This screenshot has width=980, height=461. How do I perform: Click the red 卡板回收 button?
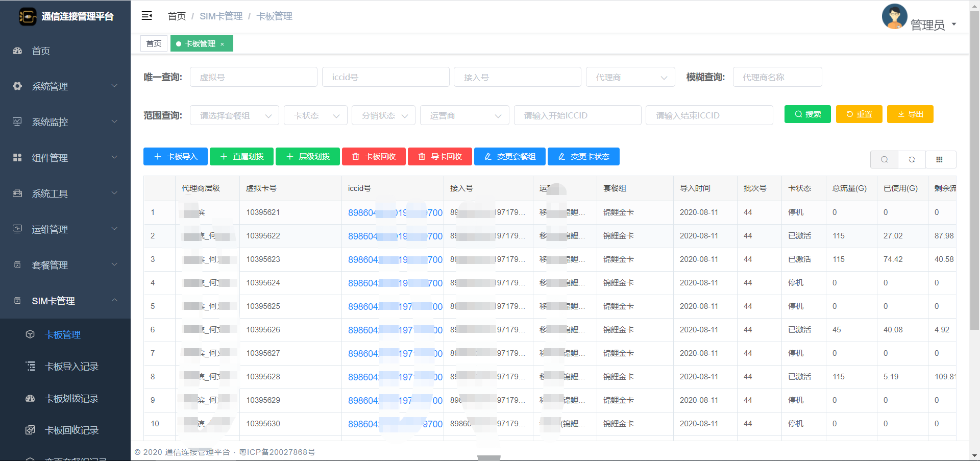point(374,156)
